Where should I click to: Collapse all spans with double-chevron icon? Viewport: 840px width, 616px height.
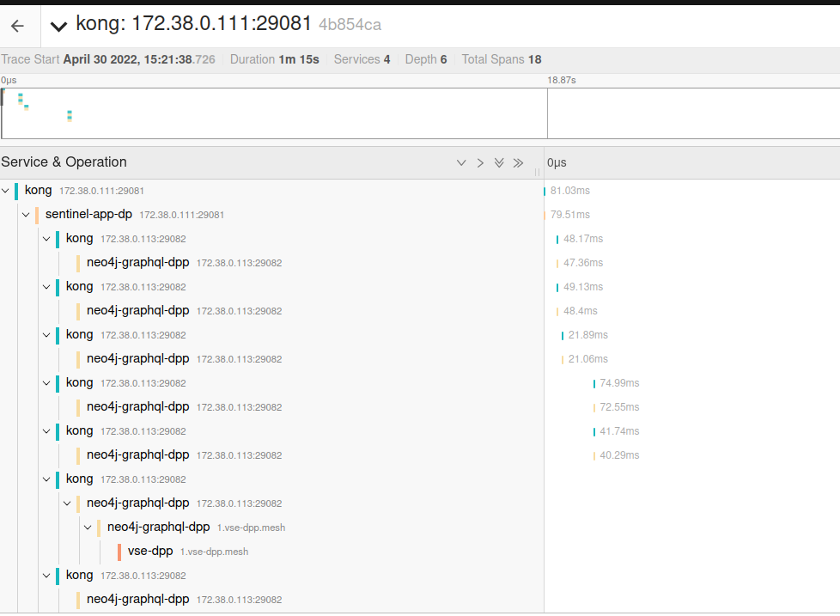coord(499,162)
